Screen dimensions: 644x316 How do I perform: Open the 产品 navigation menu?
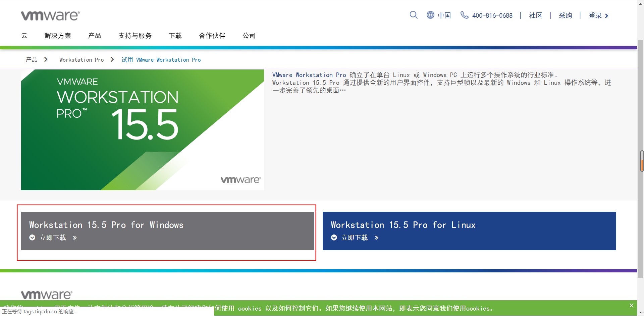click(95, 36)
